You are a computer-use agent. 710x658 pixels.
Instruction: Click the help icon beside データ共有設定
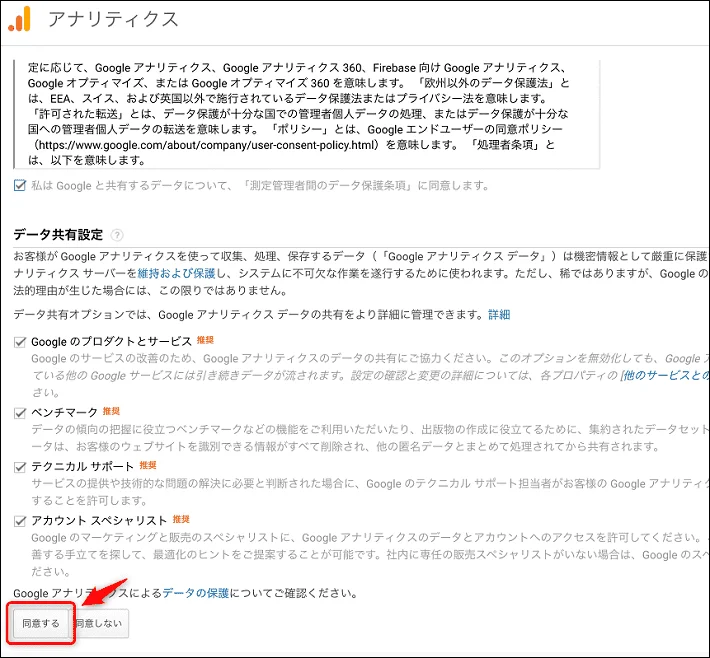pyautogui.click(x=117, y=235)
